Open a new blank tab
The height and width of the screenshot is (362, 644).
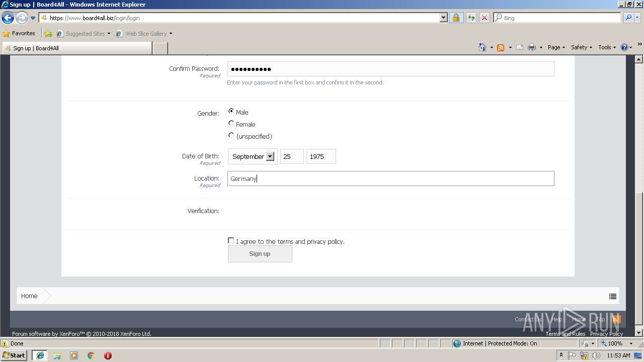160,48
